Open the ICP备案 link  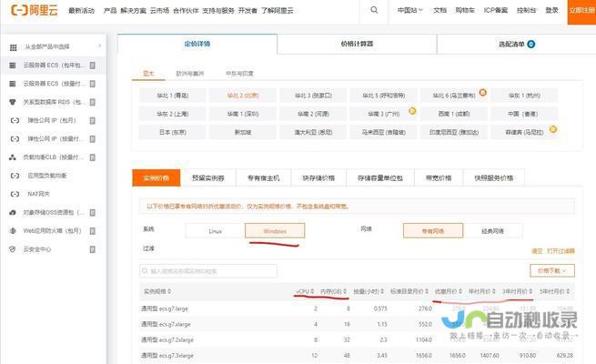pos(496,10)
